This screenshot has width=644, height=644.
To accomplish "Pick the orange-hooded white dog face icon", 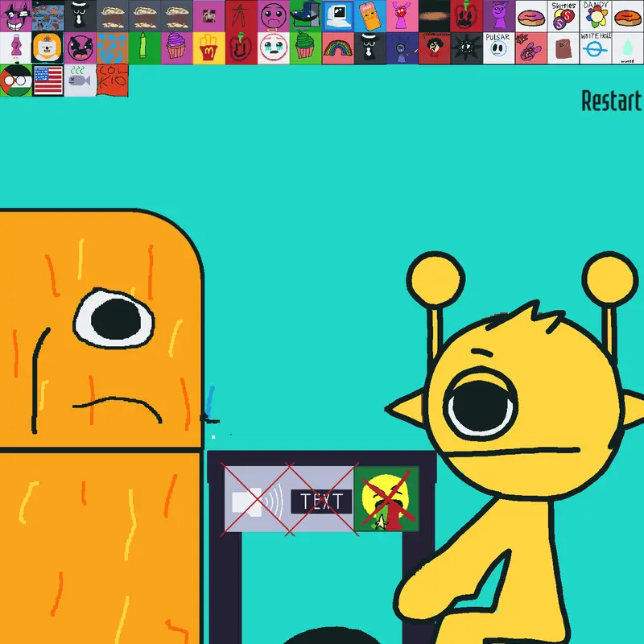I will point(48,48).
